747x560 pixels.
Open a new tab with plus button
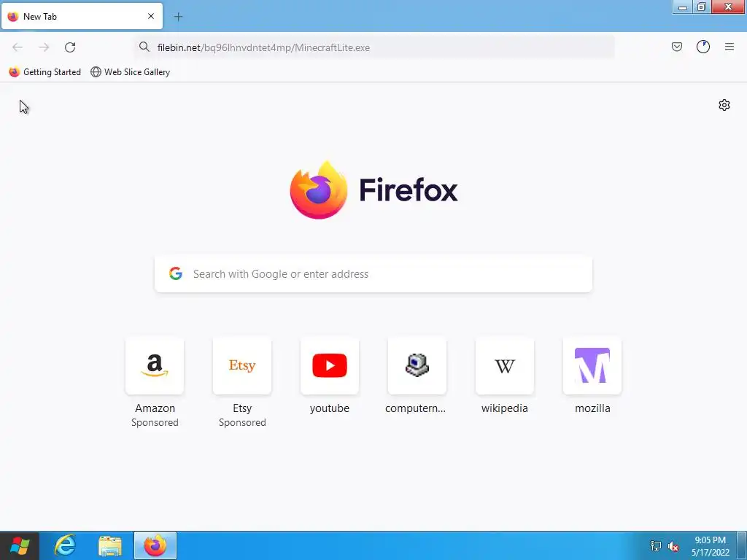click(x=178, y=17)
